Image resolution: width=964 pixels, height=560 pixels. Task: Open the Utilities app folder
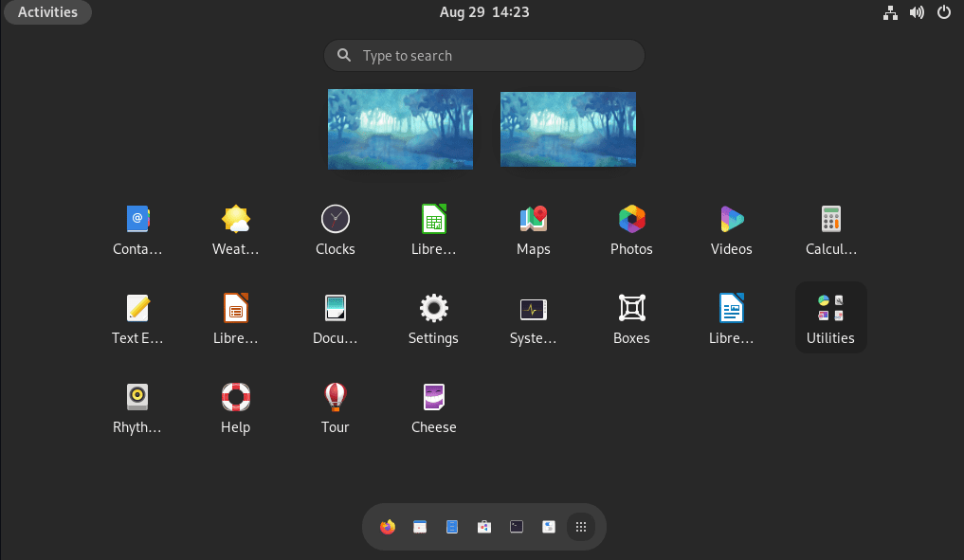pyautogui.click(x=830, y=318)
